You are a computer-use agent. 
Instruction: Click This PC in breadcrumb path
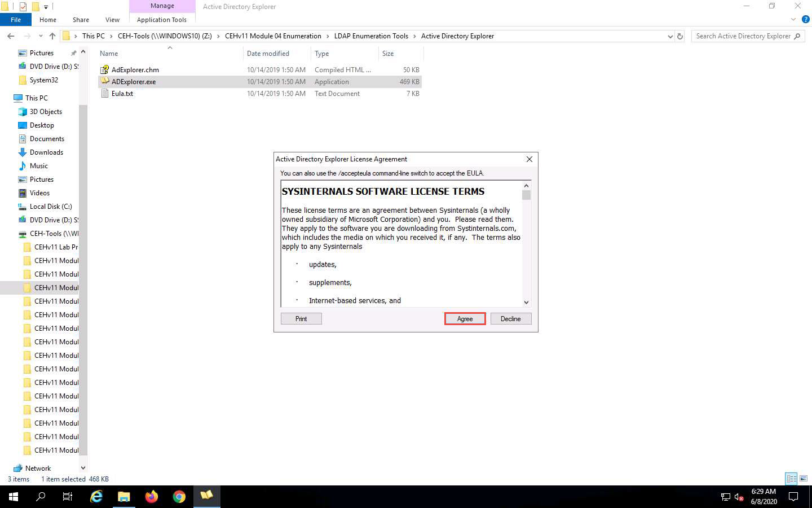[94, 36]
